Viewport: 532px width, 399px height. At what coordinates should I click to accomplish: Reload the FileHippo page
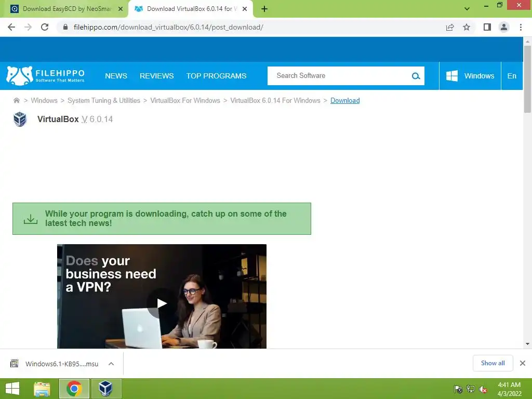[x=45, y=27]
